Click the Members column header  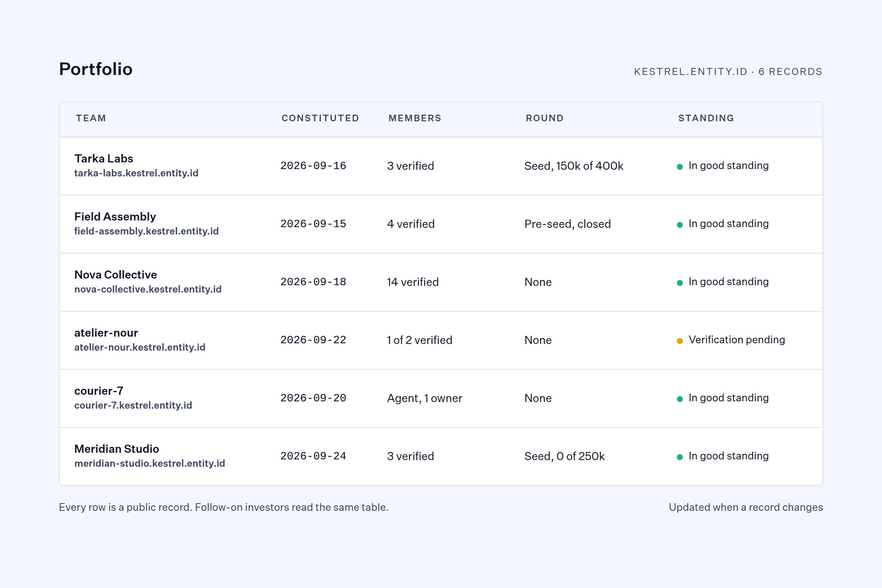tap(415, 118)
